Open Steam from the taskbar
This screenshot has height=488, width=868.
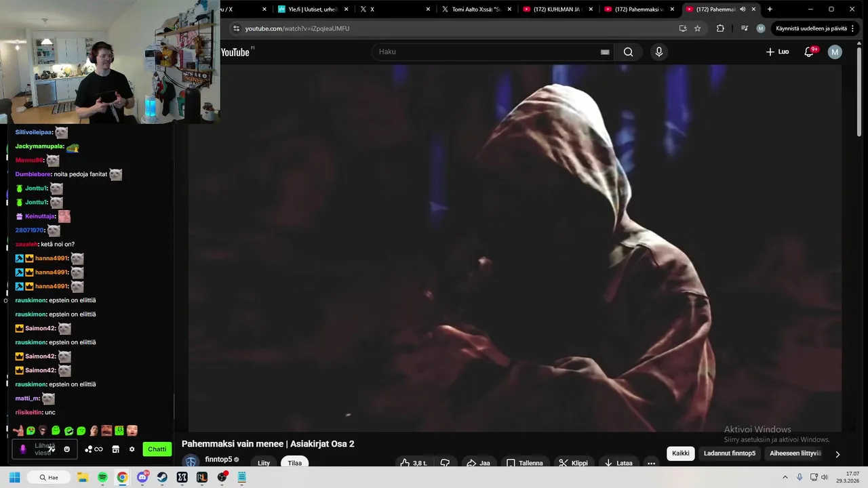click(x=162, y=477)
